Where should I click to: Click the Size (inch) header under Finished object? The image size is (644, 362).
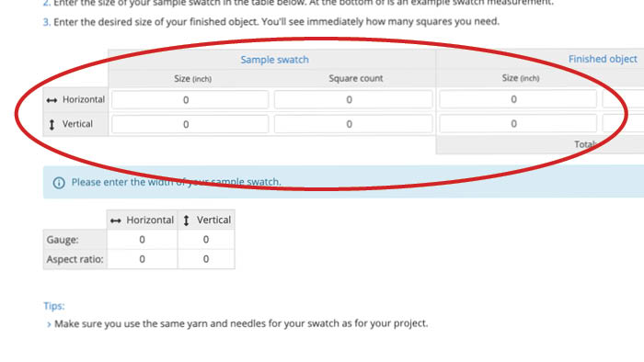(x=521, y=78)
